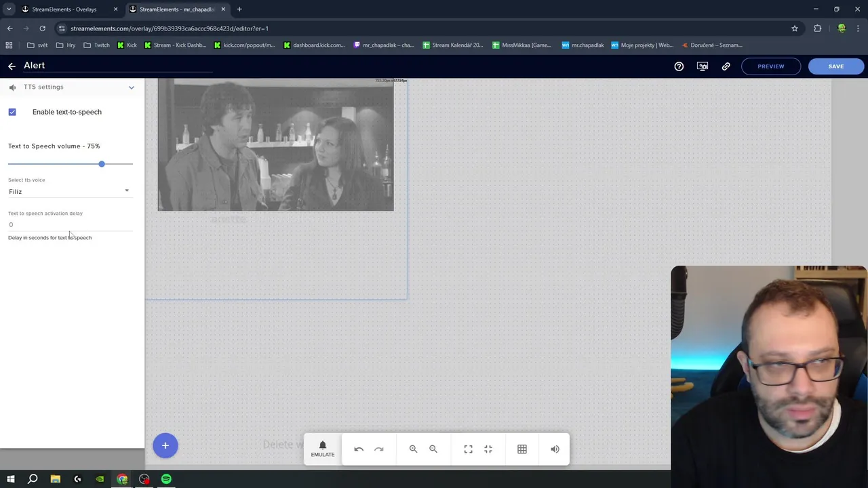Screen dimensions: 868x488
Task: Open the kick.com/popout bookmark
Action: pos(244,45)
